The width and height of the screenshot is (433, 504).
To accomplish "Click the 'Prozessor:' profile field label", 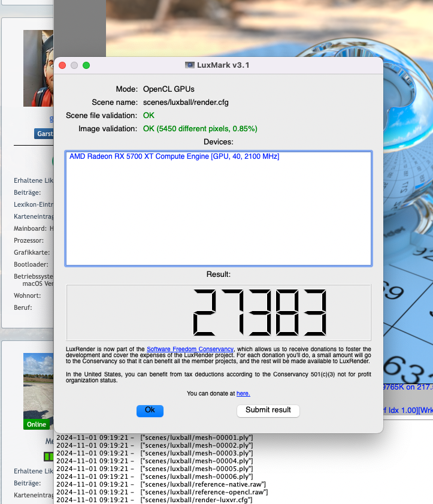I will click(x=29, y=240).
